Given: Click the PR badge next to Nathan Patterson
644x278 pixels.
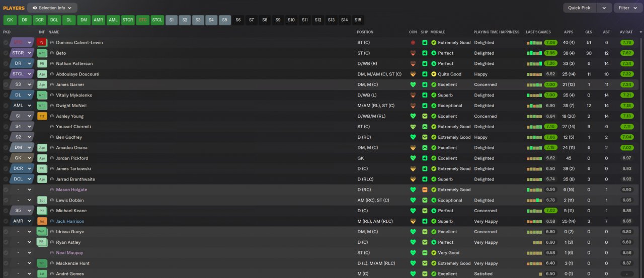Looking at the screenshot, I should pyautogui.click(x=42, y=64).
